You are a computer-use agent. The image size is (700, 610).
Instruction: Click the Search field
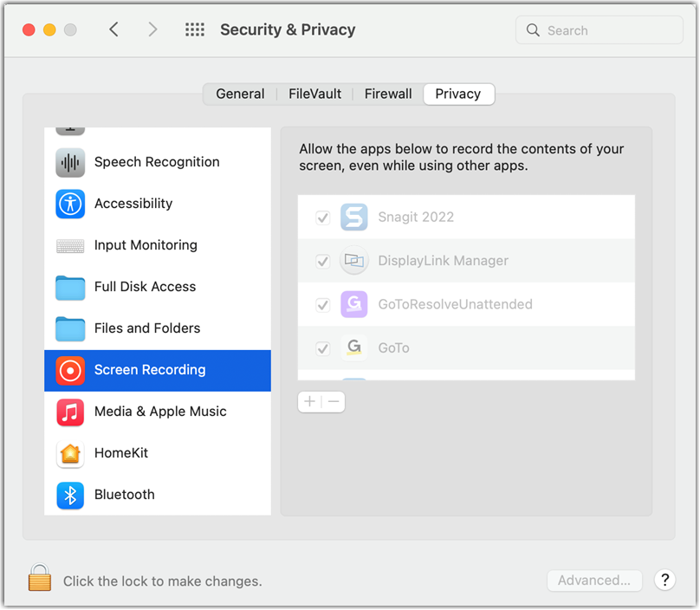[x=600, y=30]
